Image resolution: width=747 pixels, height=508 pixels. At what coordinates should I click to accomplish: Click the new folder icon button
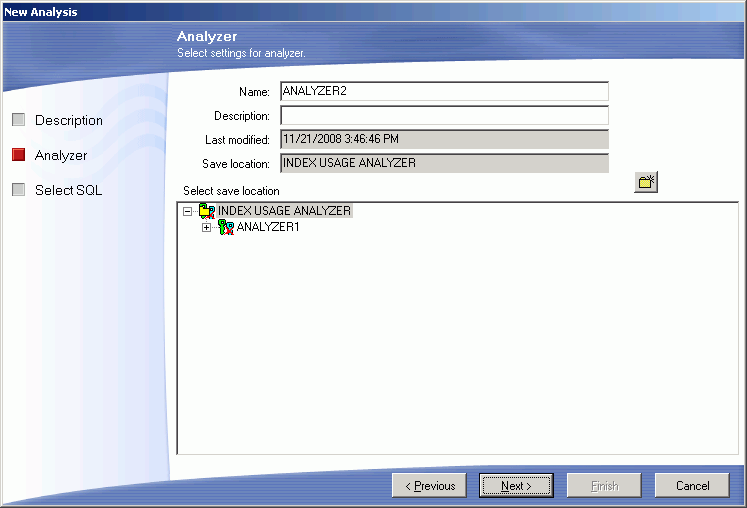pos(646,182)
